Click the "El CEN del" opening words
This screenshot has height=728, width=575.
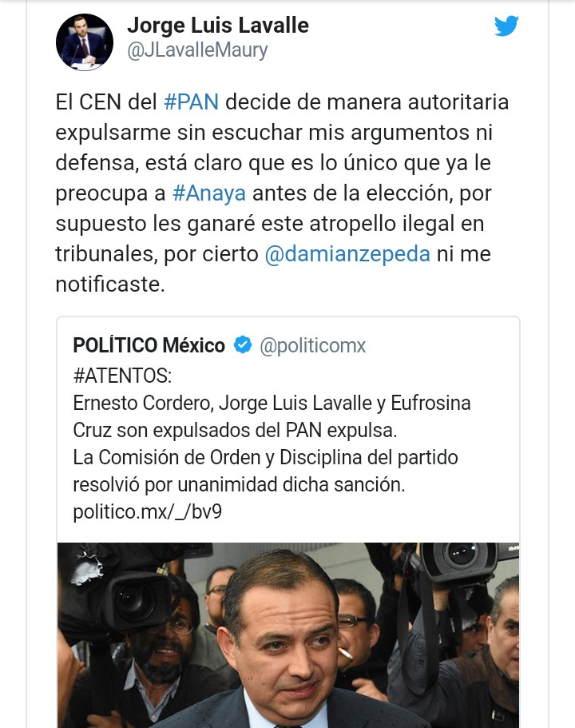(105, 104)
